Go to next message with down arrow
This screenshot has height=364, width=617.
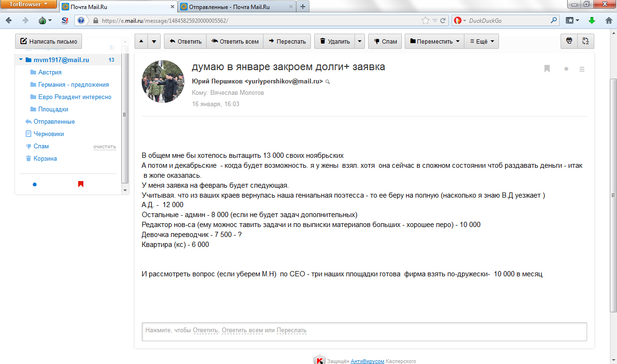click(154, 41)
